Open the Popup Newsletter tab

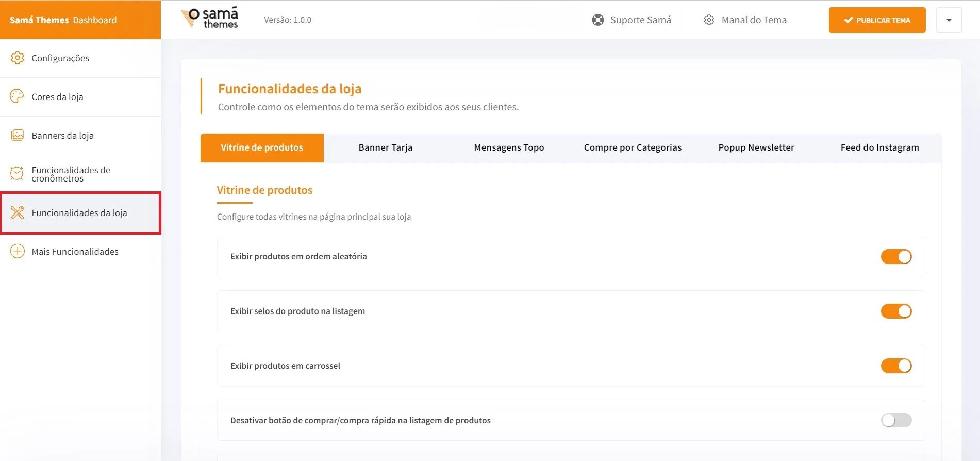756,147
